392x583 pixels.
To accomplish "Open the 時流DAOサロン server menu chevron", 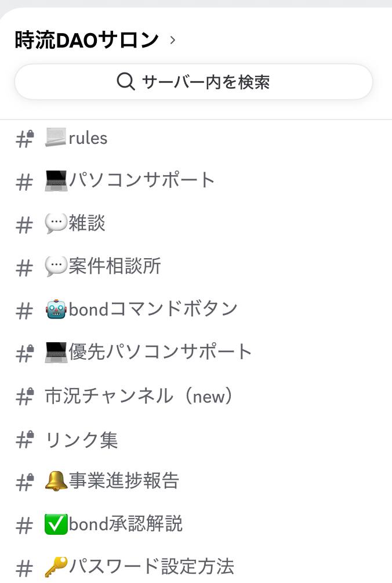I will pos(172,41).
